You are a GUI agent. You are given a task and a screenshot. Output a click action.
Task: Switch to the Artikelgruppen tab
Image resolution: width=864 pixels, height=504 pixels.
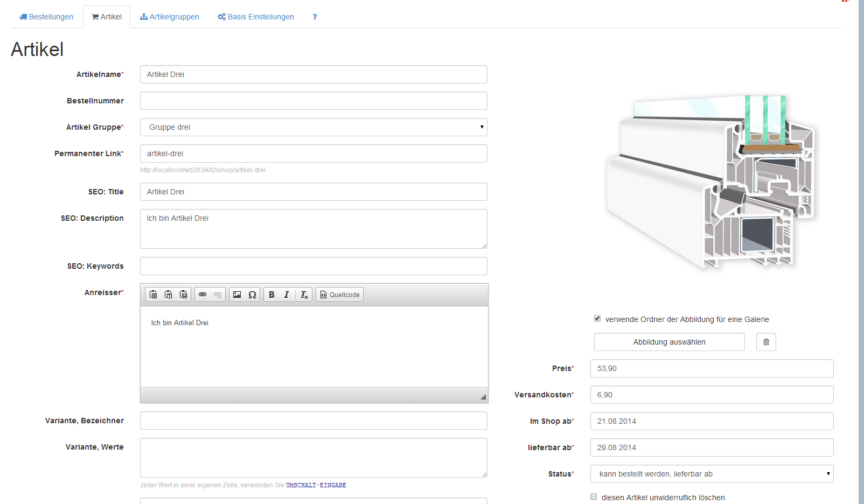[170, 17]
